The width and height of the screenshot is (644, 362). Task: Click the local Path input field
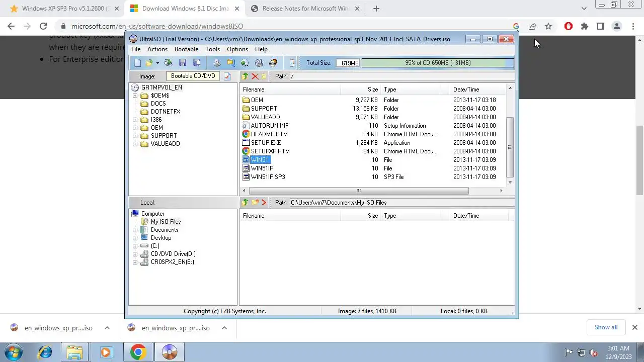pos(402,203)
